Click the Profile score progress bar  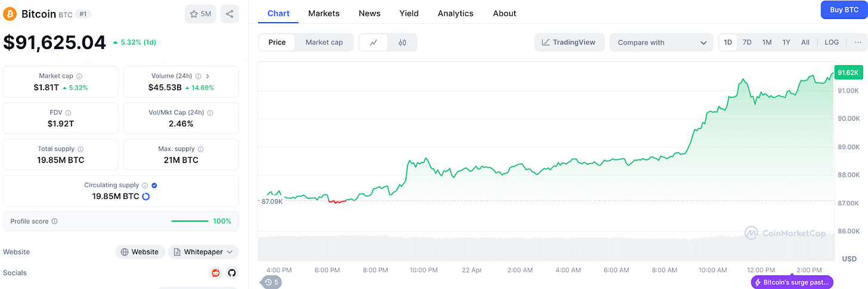coord(190,222)
